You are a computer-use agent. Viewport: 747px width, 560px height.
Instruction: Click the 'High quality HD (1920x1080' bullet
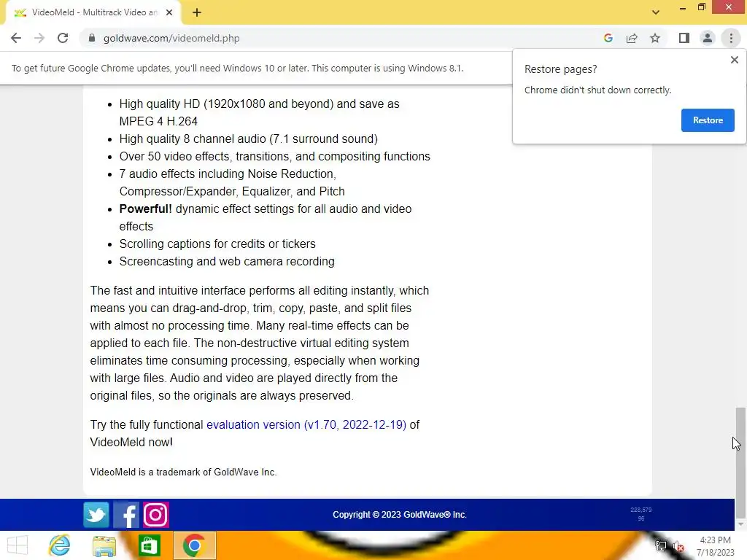tap(259, 112)
